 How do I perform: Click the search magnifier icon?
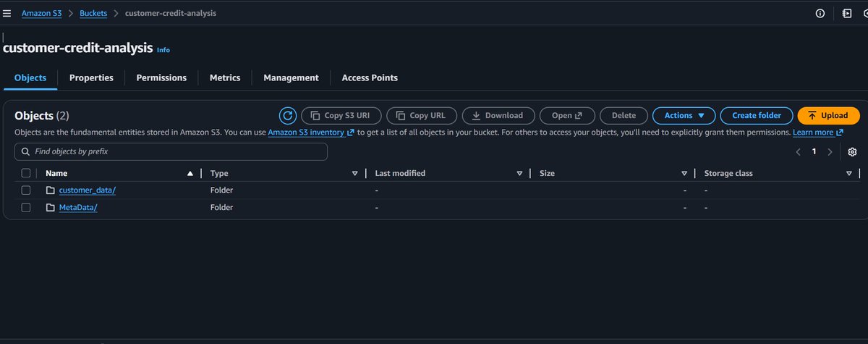(x=26, y=152)
